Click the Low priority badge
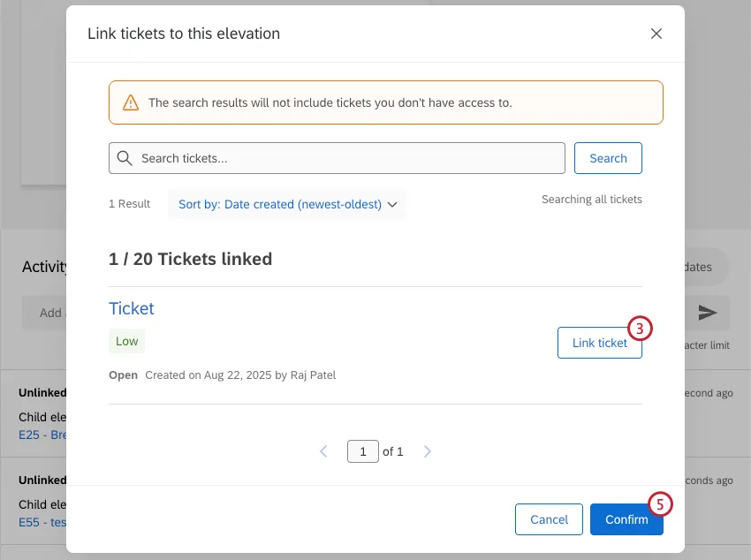 (126, 341)
